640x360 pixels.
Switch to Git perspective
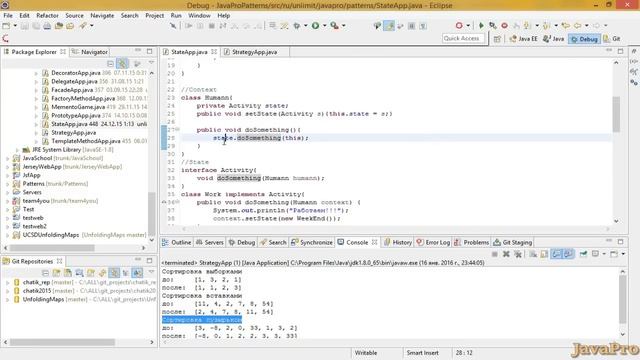click(x=612, y=39)
